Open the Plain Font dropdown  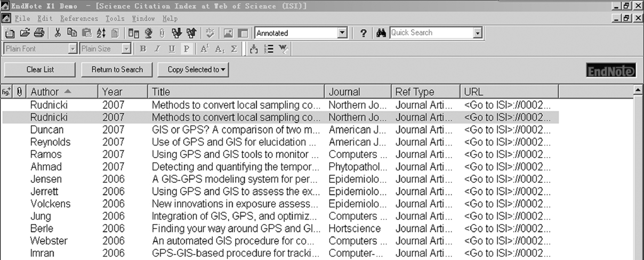coord(73,49)
